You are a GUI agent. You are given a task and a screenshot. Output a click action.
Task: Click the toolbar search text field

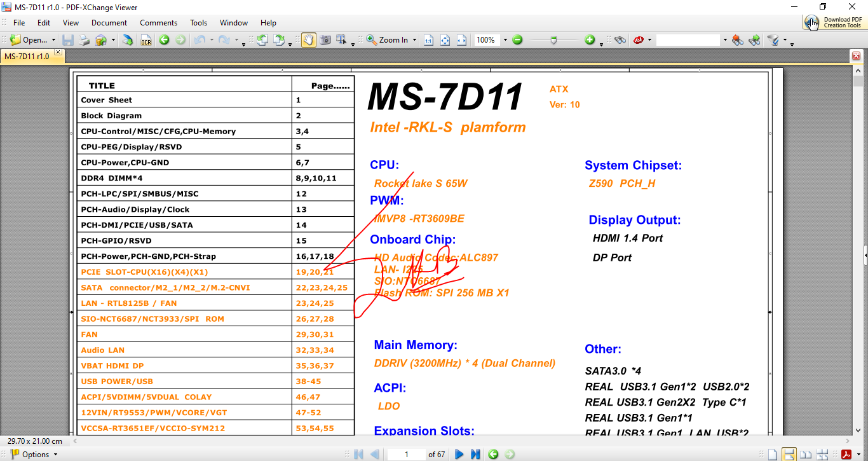coord(688,40)
